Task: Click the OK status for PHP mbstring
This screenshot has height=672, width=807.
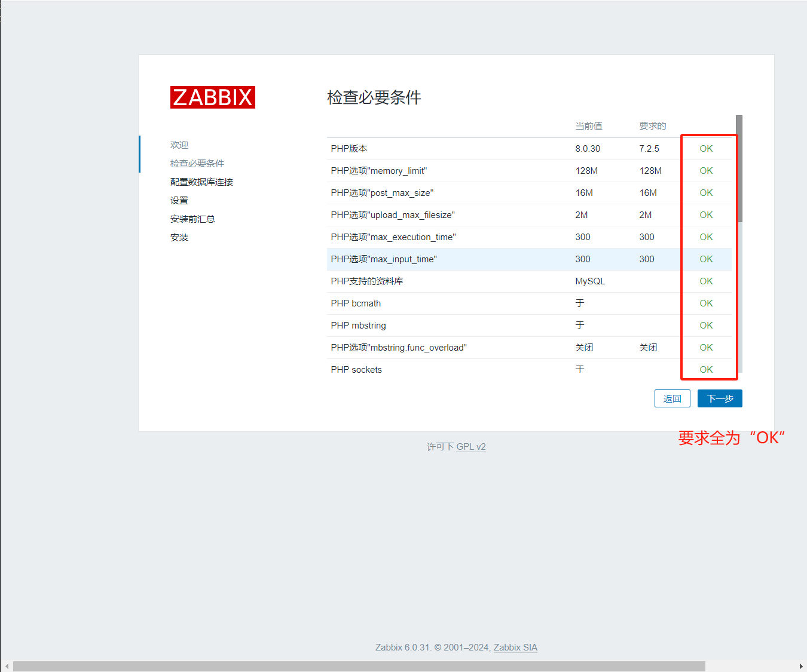Action: [706, 326]
